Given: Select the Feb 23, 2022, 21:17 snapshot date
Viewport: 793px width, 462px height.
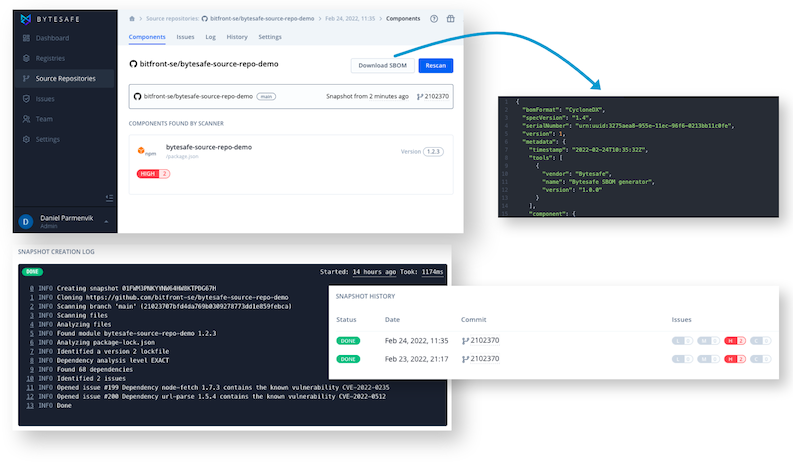Looking at the screenshot, I should click(416, 359).
